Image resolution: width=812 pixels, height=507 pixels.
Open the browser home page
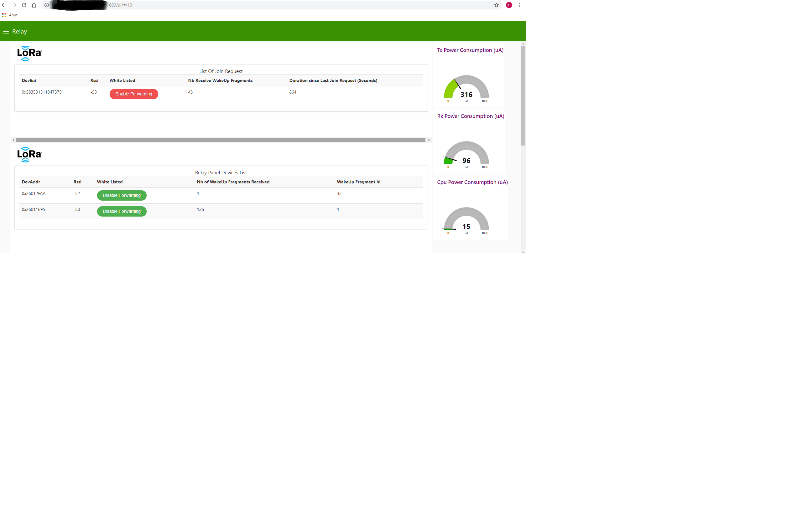34,5
